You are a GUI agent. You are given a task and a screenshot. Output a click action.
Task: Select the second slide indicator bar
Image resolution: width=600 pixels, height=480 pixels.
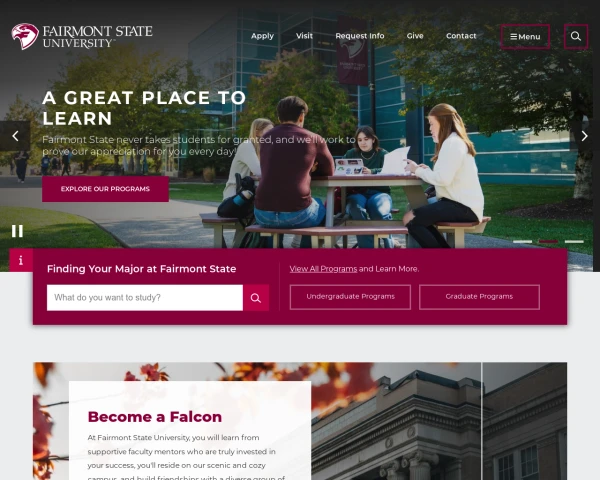(x=548, y=242)
